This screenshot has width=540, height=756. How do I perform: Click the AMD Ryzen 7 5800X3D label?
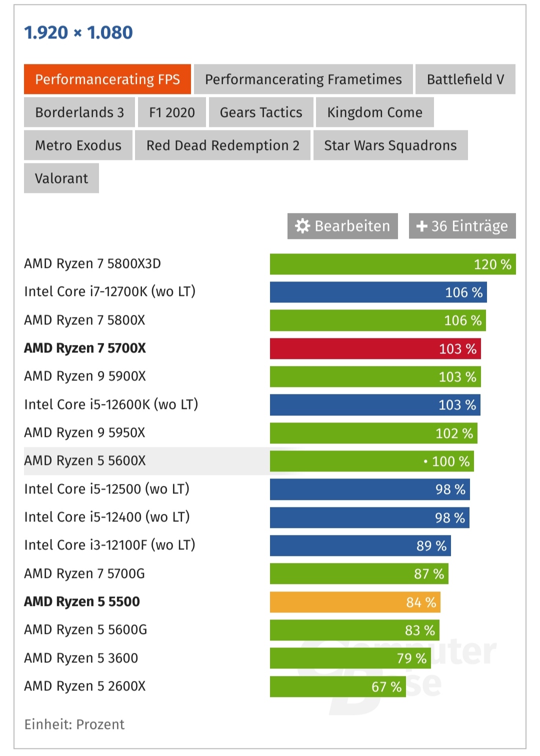[x=92, y=263]
